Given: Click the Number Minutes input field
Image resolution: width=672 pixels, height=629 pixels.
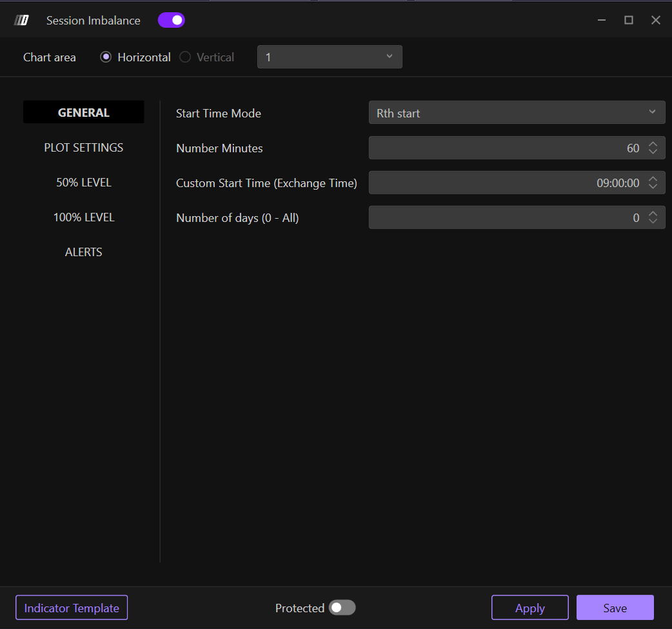Looking at the screenshot, I should point(503,148).
